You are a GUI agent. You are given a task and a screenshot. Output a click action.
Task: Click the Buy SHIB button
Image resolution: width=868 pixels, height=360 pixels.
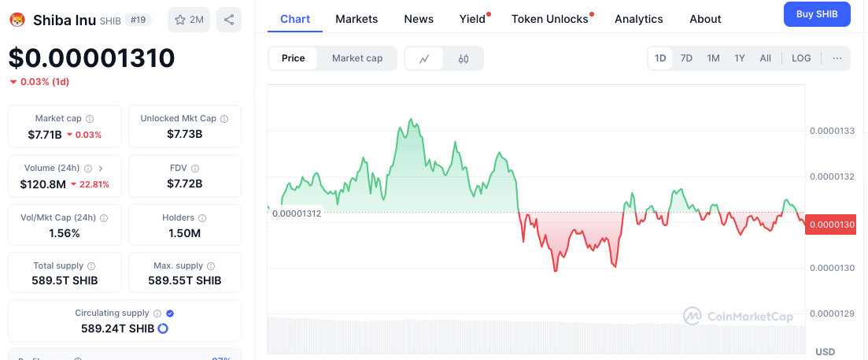[817, 14]
